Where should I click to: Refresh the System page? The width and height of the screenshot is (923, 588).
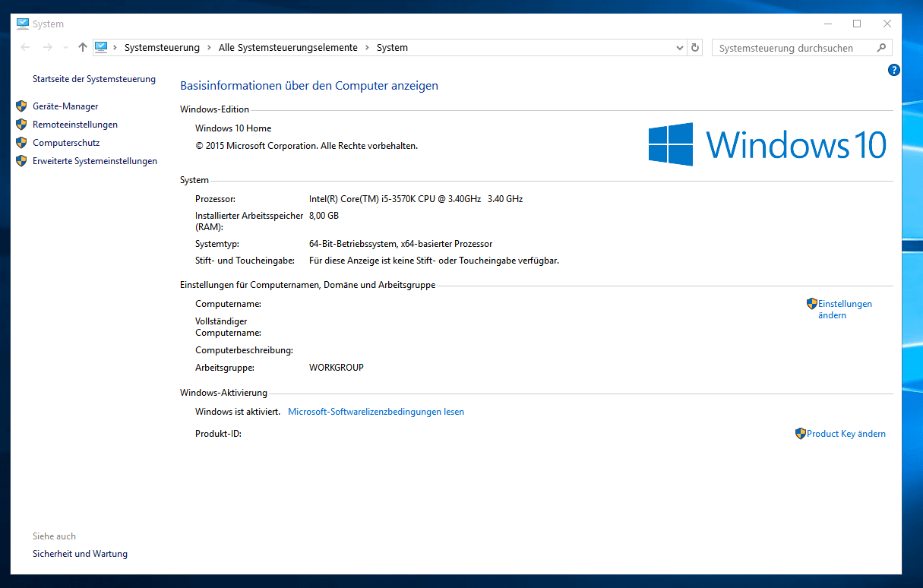(x=694, y=48)
